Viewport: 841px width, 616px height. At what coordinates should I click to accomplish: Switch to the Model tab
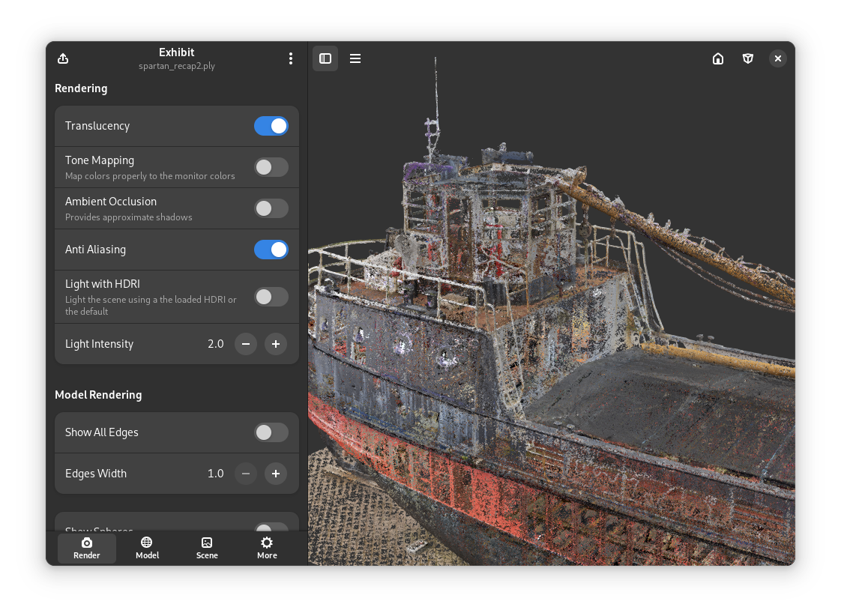[x=147, y=549]
